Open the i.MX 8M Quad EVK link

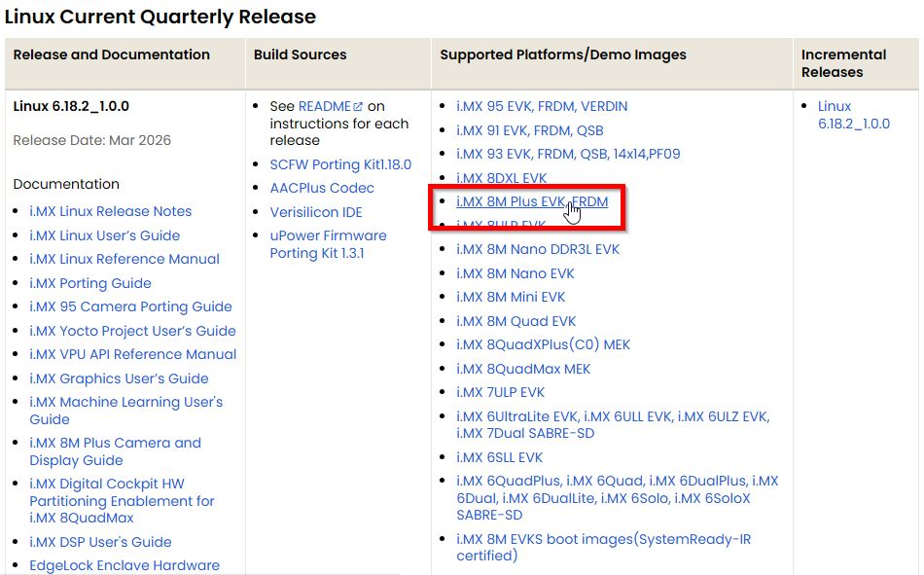[515, 321]
